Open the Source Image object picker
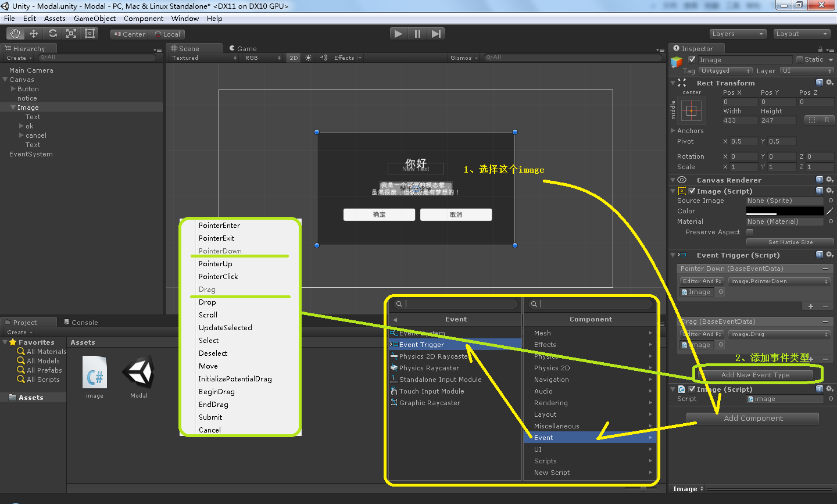Image resolution: width=837 pixels, height=504 pixels. pos(831,201)
